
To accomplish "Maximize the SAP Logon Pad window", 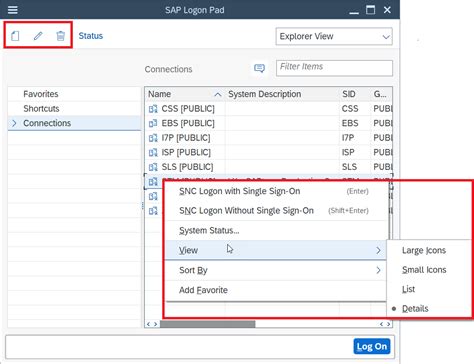I will [x=370, y=10].
